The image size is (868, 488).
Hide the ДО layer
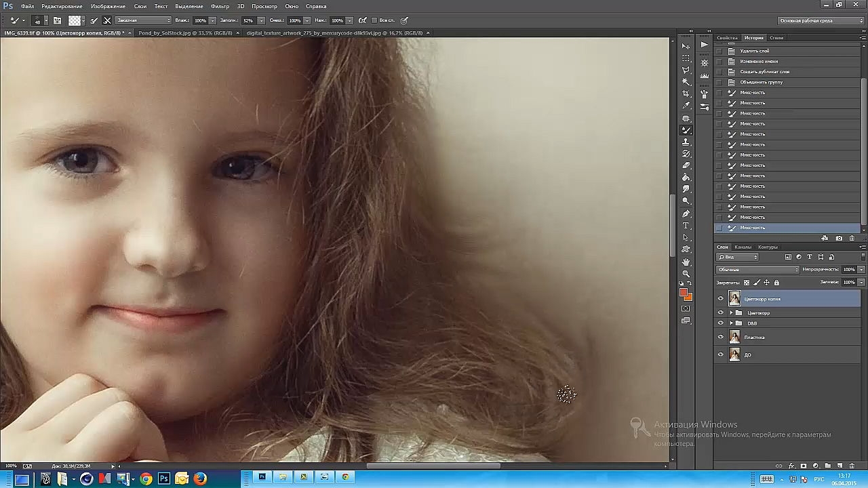pyautogui.click(x=721, y=354)
